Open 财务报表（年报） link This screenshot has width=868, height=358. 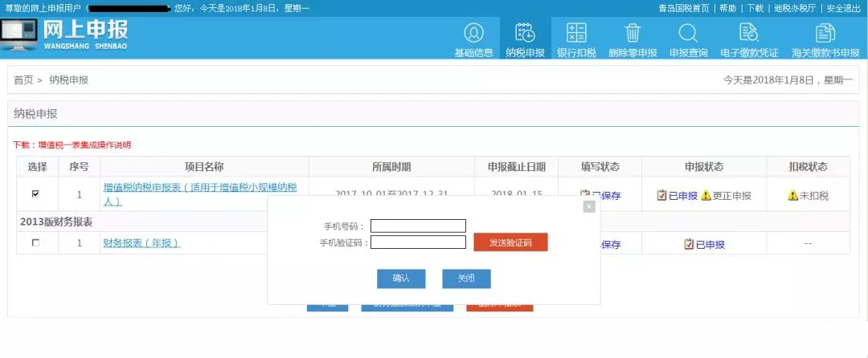(x=141, y=242)
